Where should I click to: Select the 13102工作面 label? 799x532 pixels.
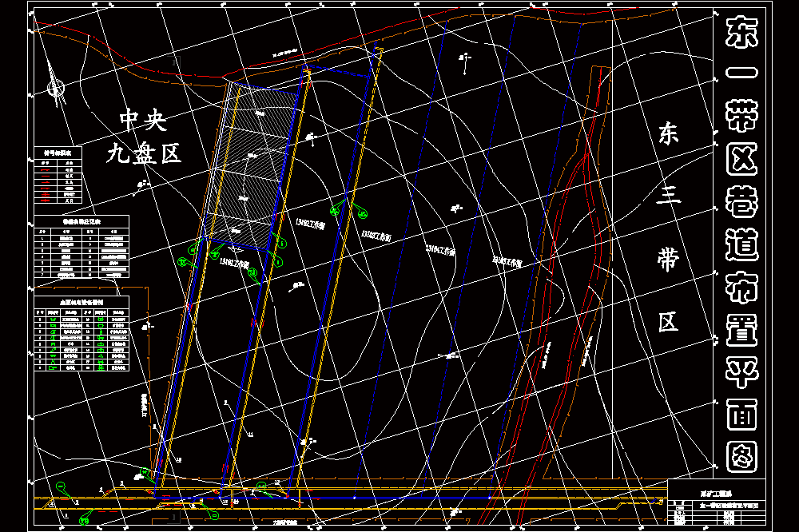point(310,224)
